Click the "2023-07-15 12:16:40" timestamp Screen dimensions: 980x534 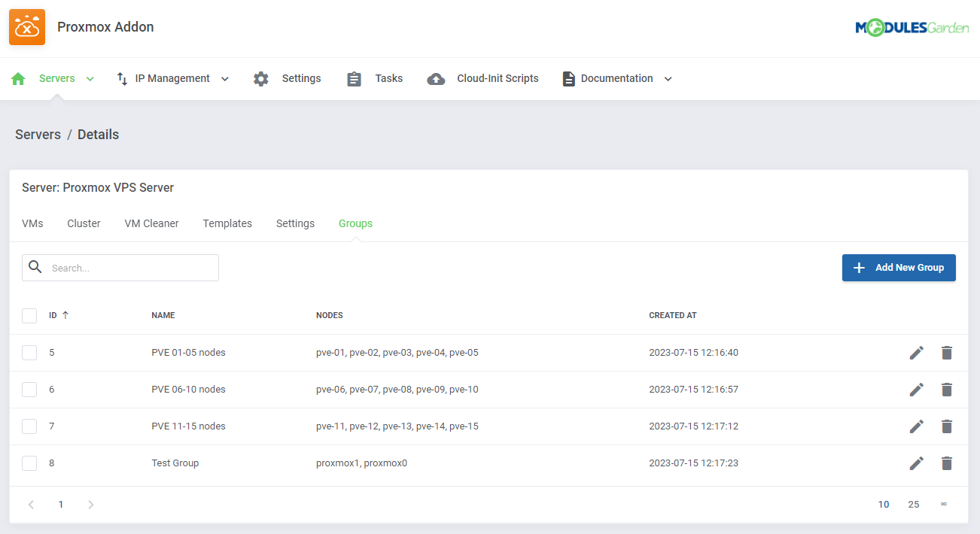pyautogui.click(x=694, y=353)
